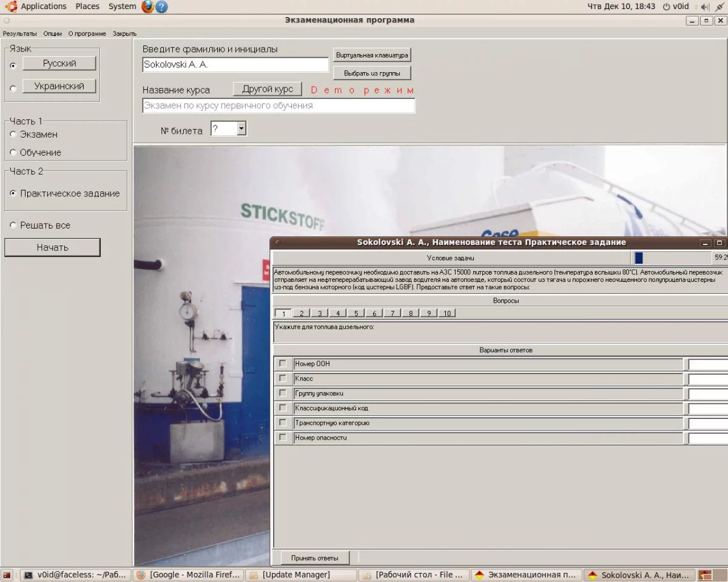Select the Обучение radio option
The height and width of the screenshot is (582, 728).
13,153
